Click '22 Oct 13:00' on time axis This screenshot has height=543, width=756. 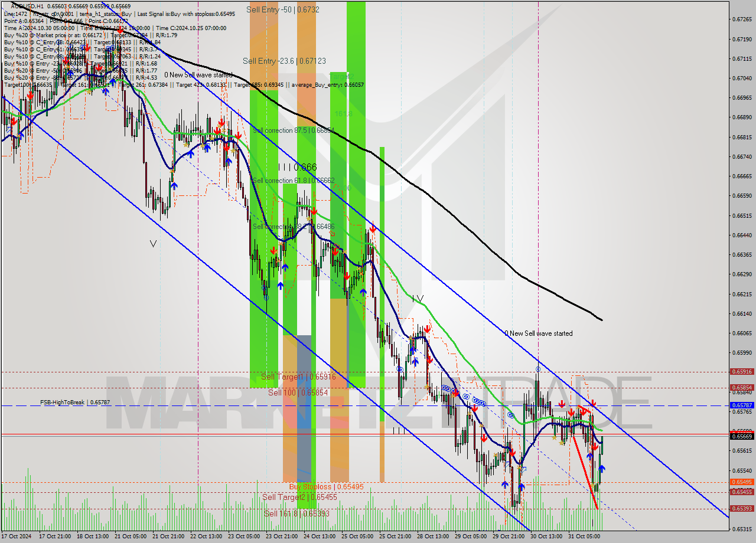206,537
